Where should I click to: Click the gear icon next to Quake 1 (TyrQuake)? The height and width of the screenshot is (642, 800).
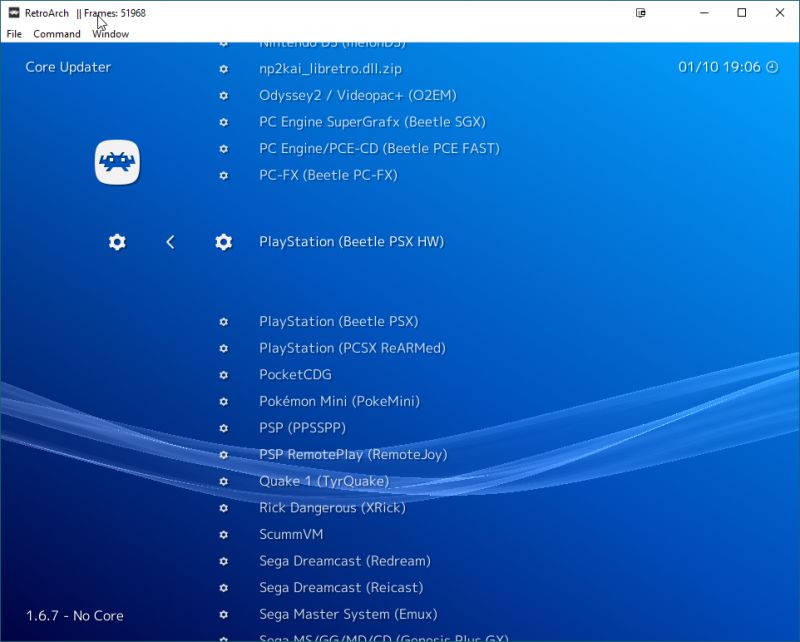click(222, 481)
